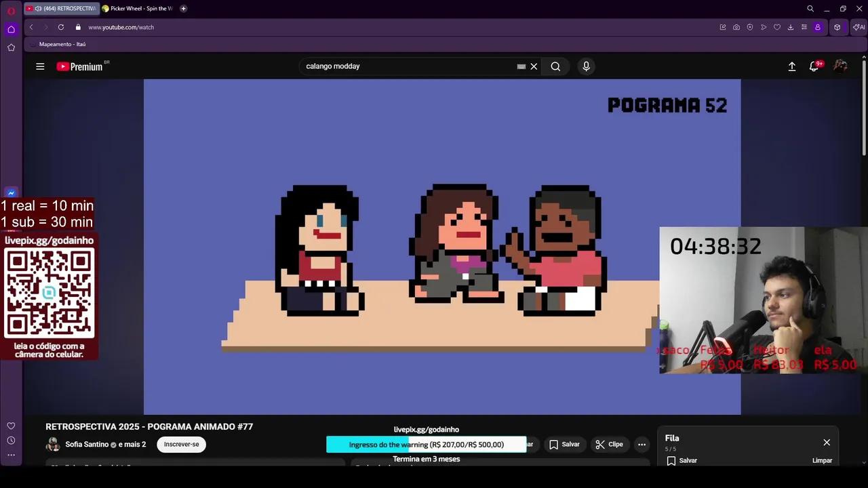Open the YouTube upload create button
Viewport: 868px width, 488px height.
(791, 66)
